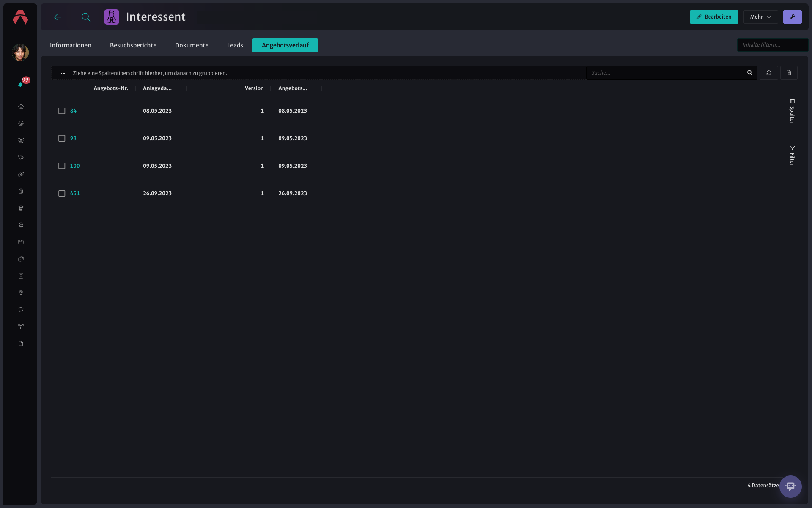Open the network nodes icon in sidebar
Image resolution: width=812 pixels, height=508 pixels.
(x=21, y=327)
